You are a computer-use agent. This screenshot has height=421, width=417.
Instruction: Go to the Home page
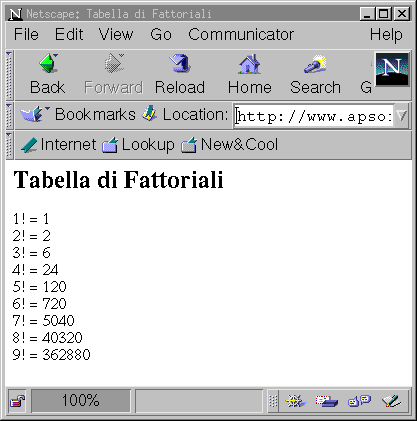[x=250, y=75]
